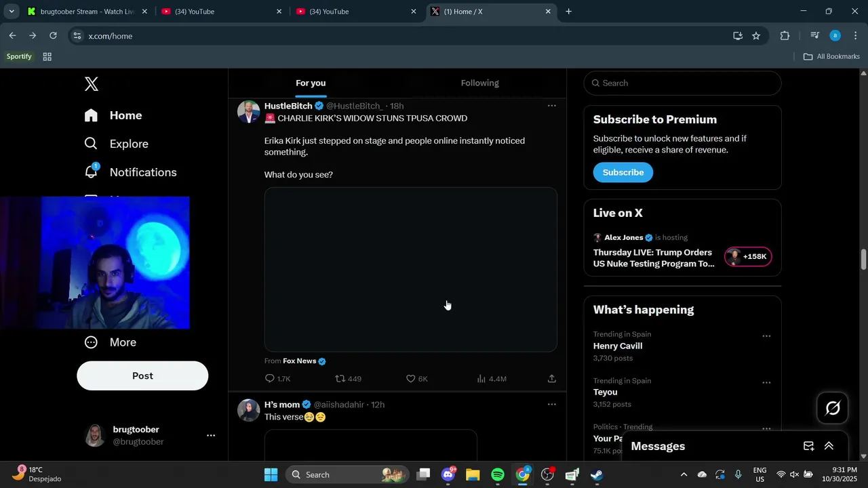Open Home in the X sidebar
868x488 pixels.
[113, 115]
